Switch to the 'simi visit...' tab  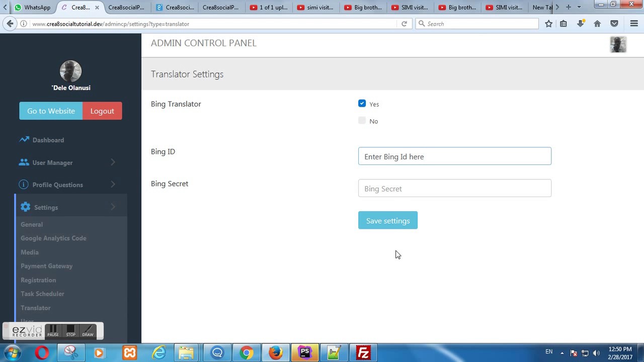[x=315, y=7]
